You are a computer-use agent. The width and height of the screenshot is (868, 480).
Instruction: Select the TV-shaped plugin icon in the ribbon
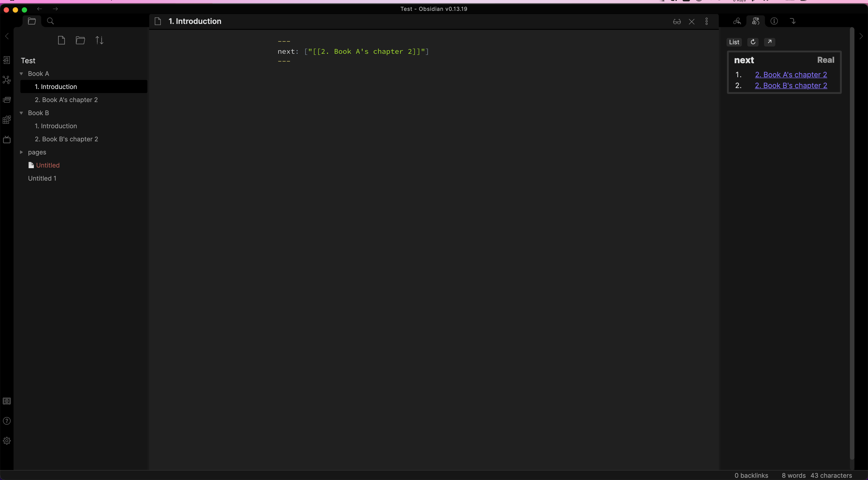[7, 139]
